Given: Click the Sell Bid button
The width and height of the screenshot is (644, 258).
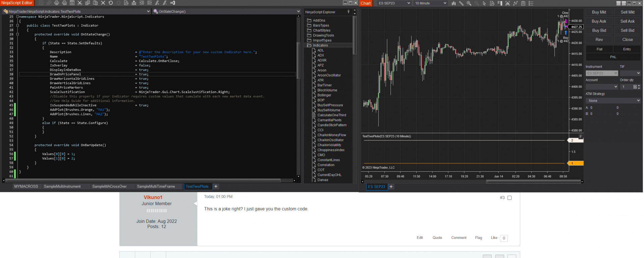Looking at the screenshot, I should pyautogui.click(x=628, y=30).
